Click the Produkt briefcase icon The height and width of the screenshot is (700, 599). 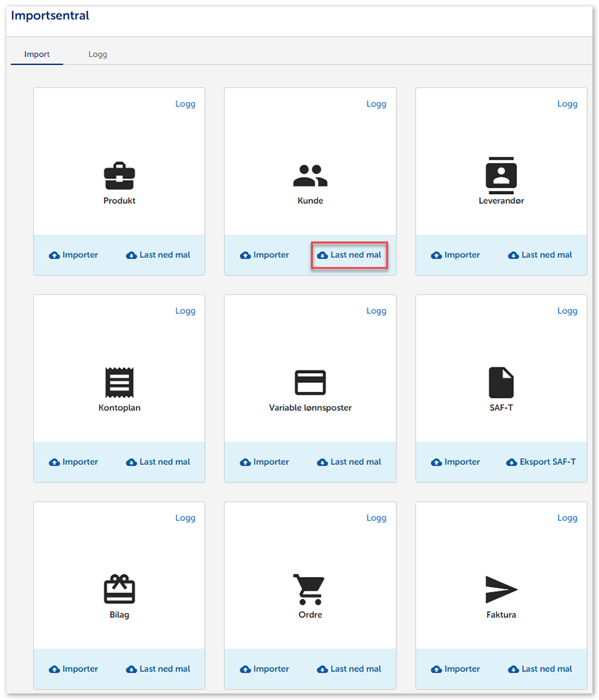point(119,176)
